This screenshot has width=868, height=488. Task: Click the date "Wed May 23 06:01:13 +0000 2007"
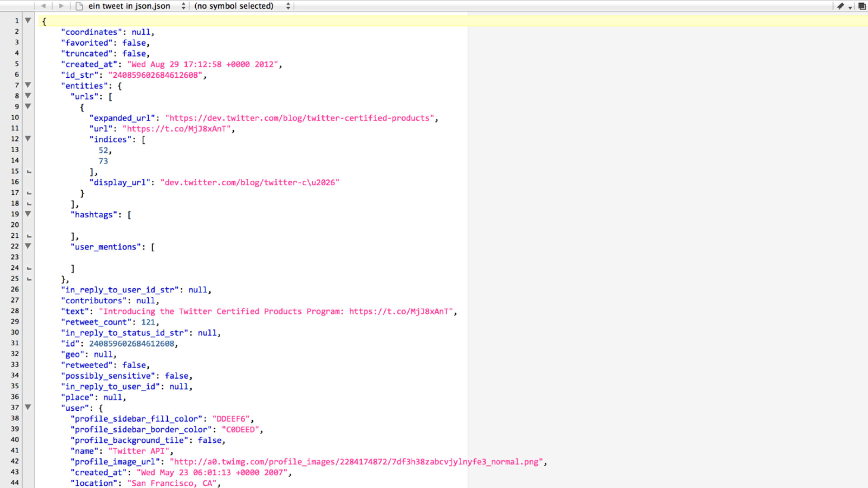pyautogui.click(x=212, y=473)
